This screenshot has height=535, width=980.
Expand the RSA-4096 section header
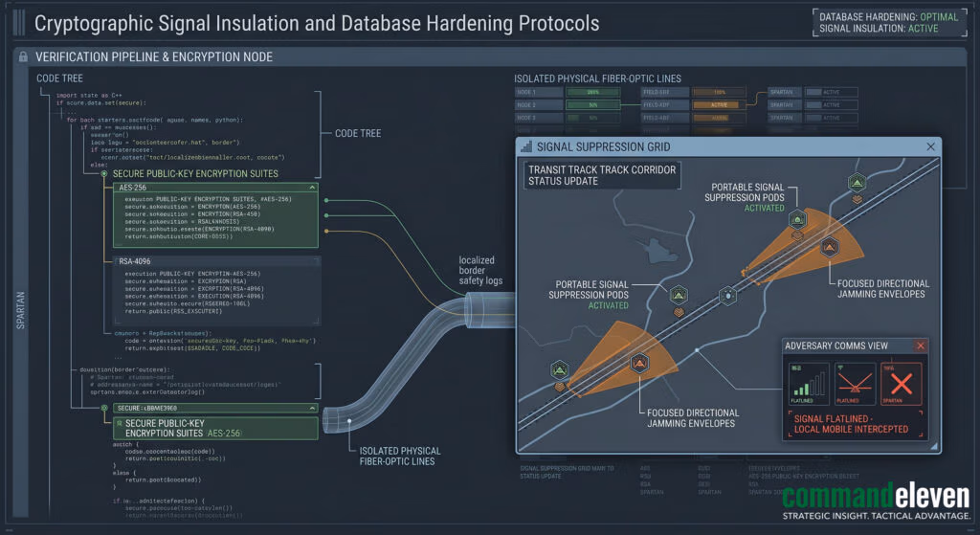[216, 261]
